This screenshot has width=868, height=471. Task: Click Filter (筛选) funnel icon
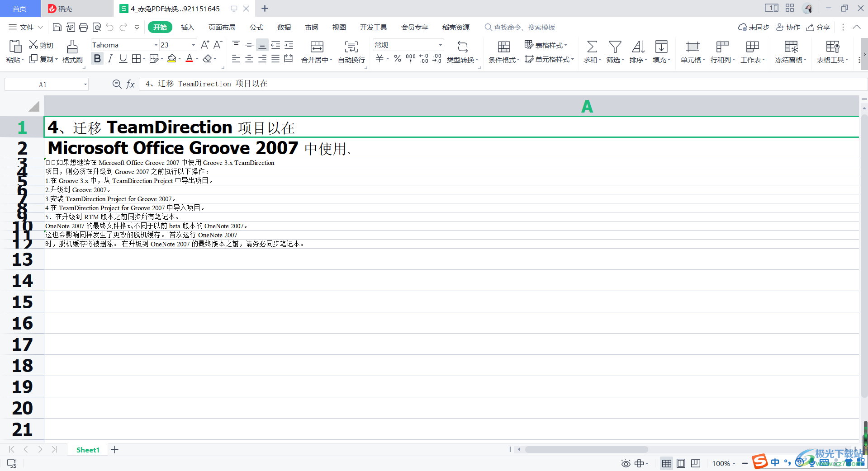(615, 47)
